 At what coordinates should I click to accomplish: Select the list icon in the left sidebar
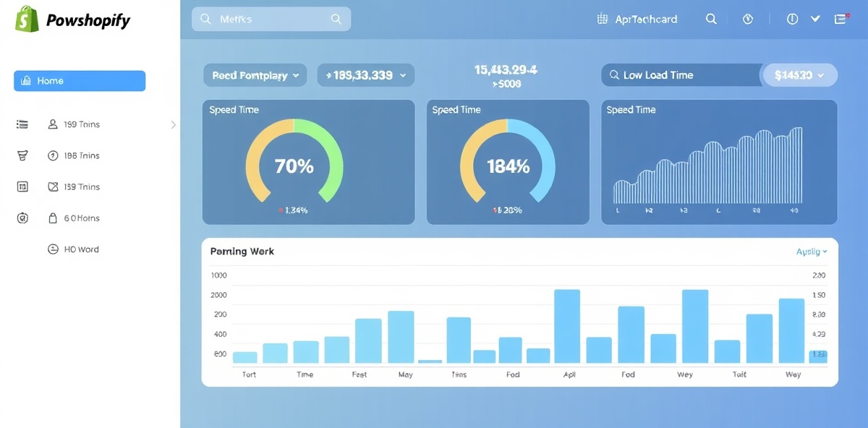(x=22, y=124)
